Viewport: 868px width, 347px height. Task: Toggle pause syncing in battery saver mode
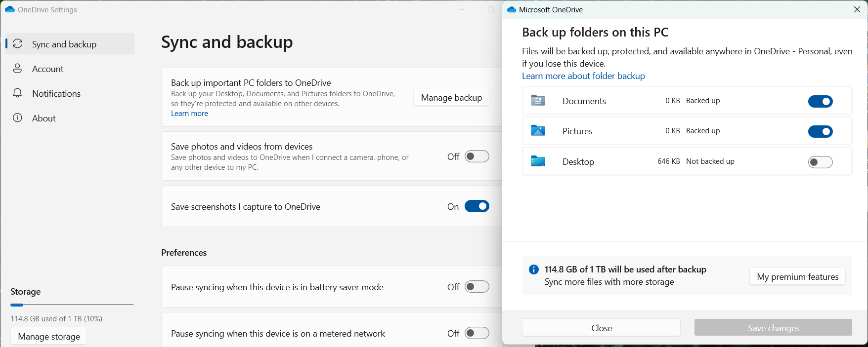point(477,287)
